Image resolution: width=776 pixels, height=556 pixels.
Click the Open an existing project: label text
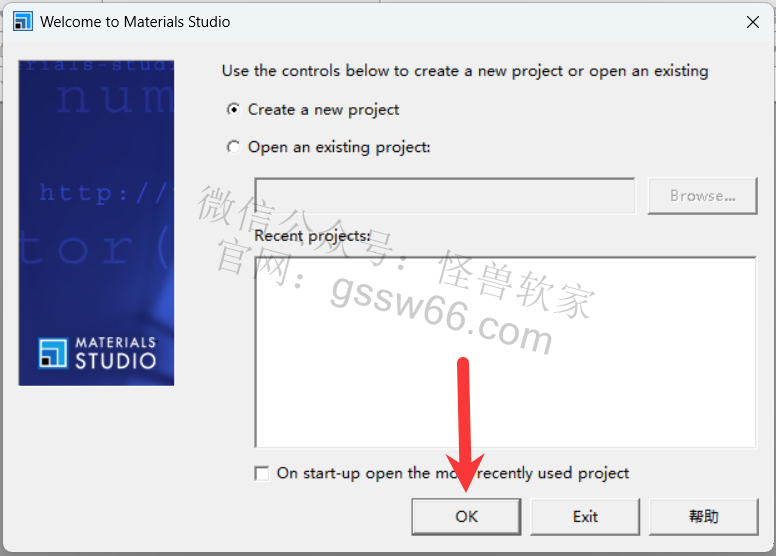[x=339, y=147]
